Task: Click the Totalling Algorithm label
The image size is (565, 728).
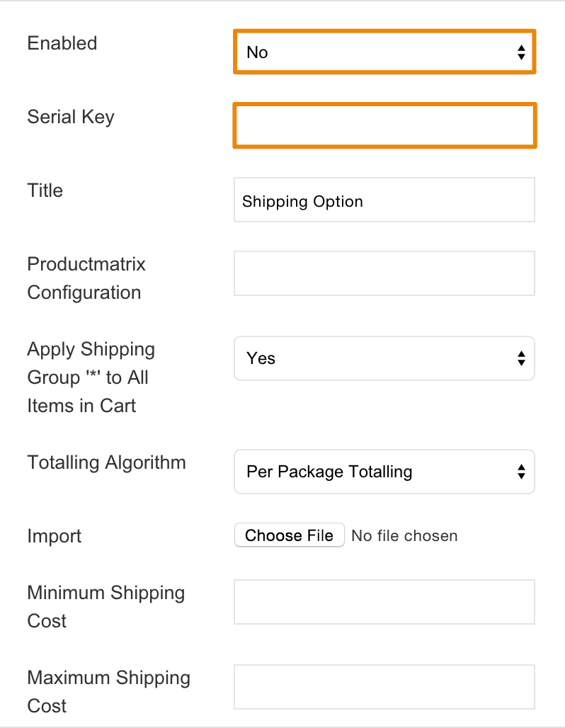Action: [x=106, y=462]
